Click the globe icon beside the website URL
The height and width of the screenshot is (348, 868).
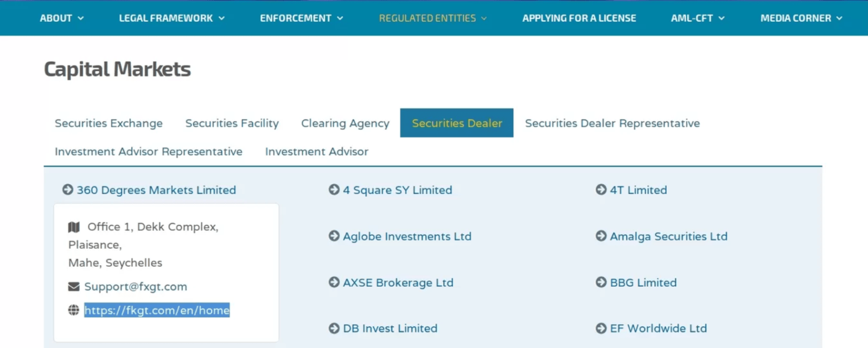74,310
